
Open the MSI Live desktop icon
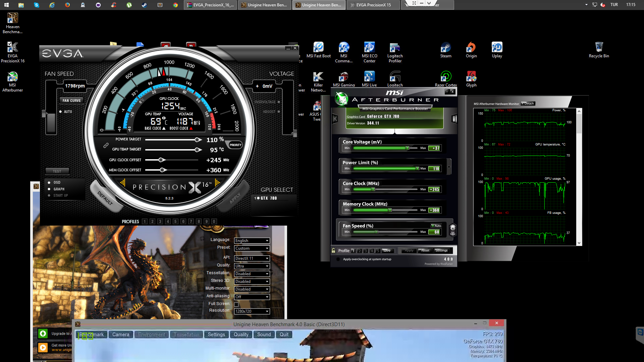tap(369, 79)
